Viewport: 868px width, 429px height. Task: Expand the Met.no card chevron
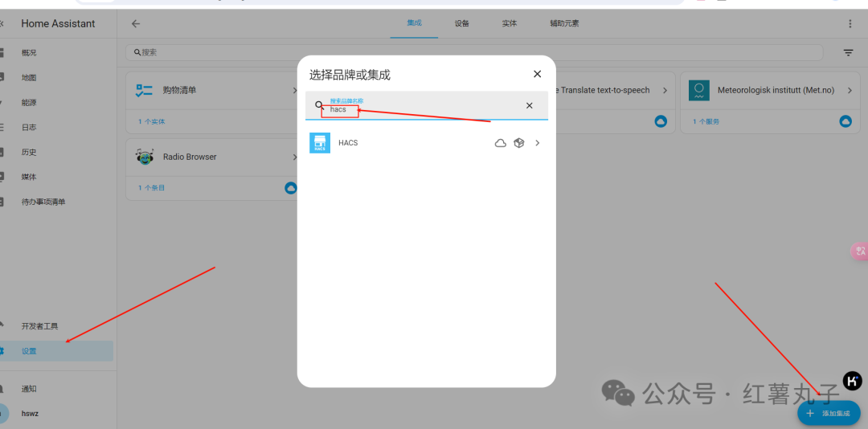click(x=850, y=90)
